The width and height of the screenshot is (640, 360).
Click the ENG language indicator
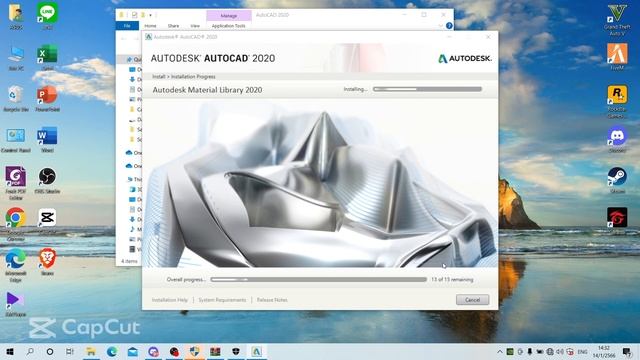pos(582,351)
